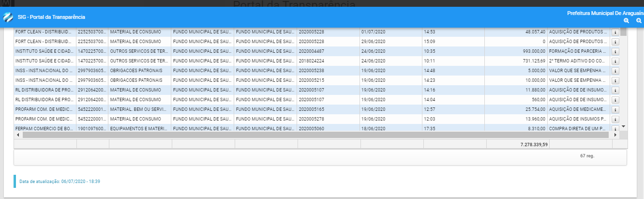644x199 pixels.
Task: Click the horizontal scrollbar right arrow
Action: (615, 135)
